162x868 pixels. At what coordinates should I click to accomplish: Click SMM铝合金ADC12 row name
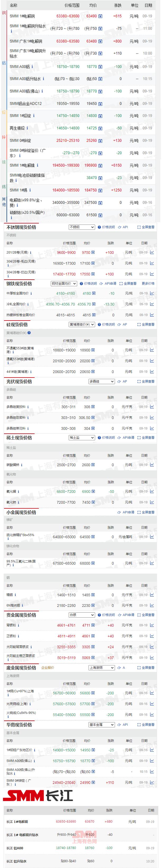26,103
